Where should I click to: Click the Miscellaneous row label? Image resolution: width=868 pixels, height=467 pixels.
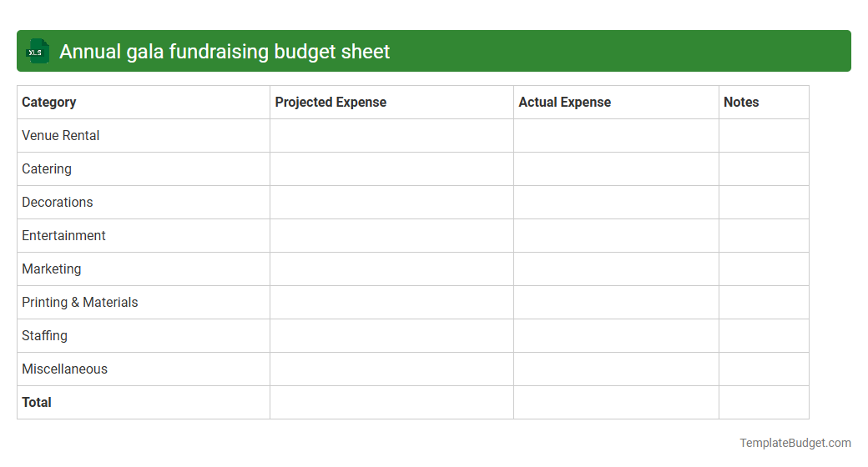point(64,369)
